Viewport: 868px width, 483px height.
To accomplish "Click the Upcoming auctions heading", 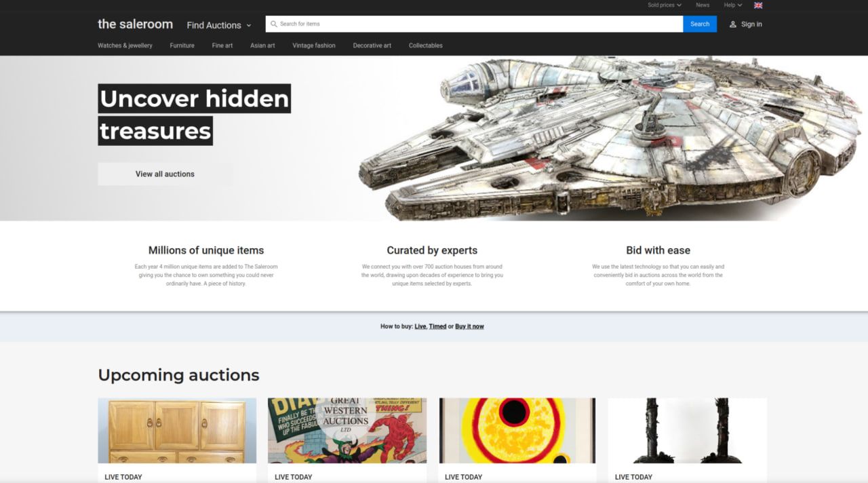I will point(178,375).
